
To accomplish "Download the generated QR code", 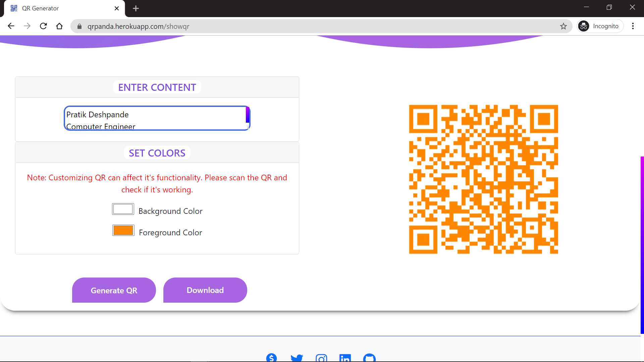I will [x=205, y=290].
